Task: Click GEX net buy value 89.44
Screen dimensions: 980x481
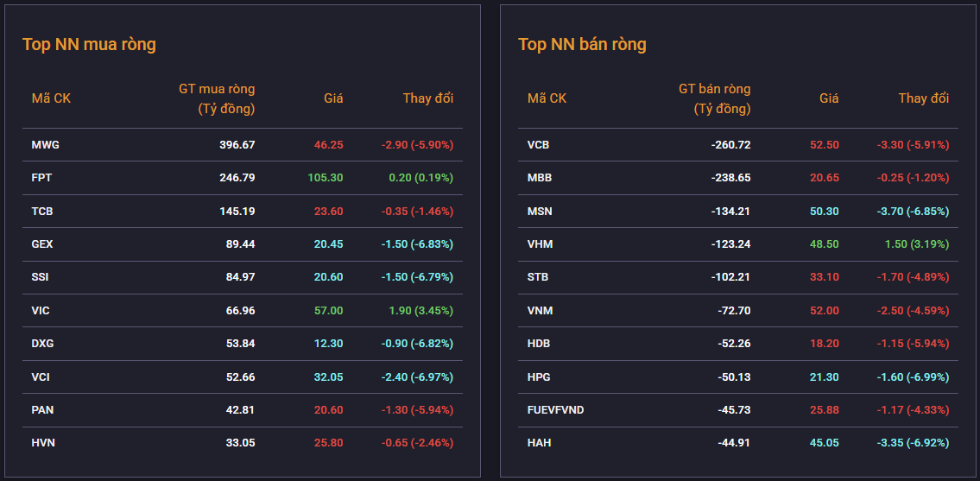Action: point(240,244)
